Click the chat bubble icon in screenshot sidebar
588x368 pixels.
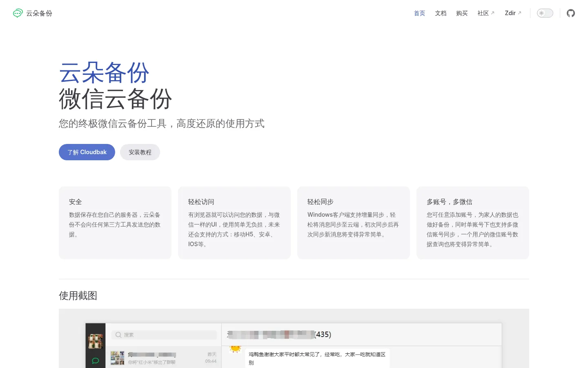click(x=96, y=361)
